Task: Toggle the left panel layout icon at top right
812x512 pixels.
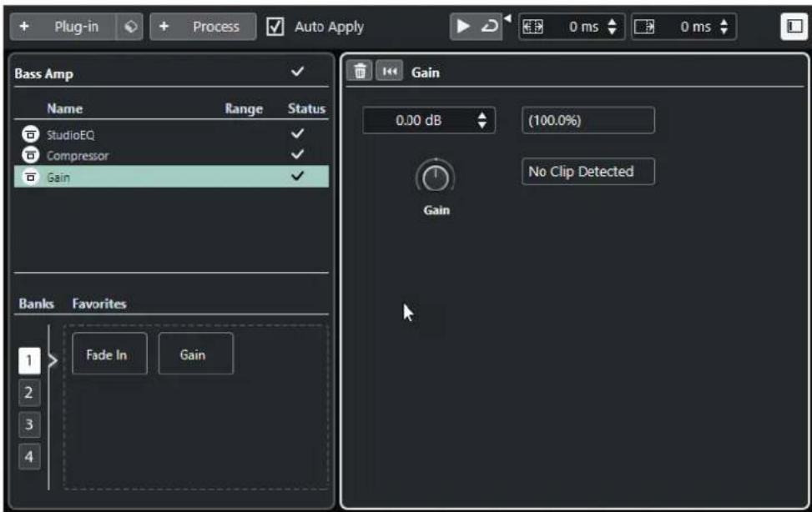Action: click(794, 27)
